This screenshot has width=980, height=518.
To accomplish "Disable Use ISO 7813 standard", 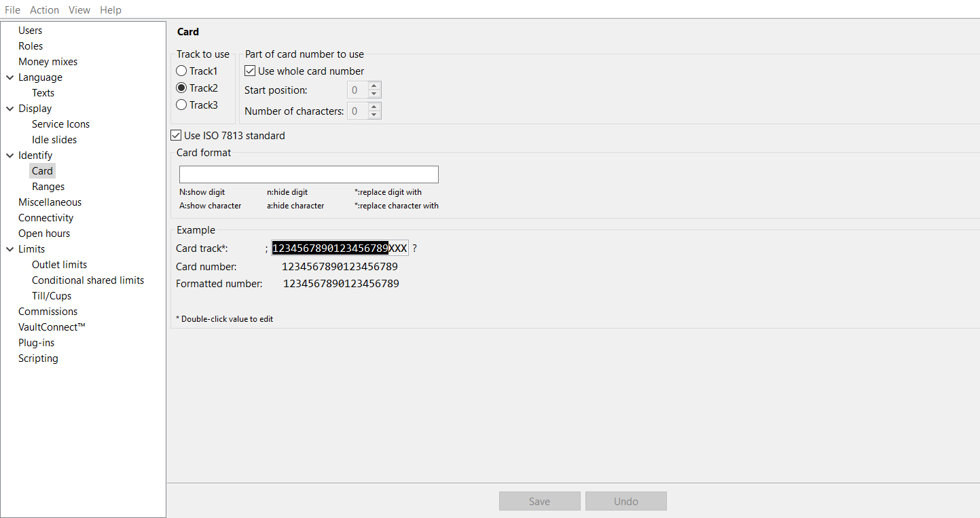I will [x=176, y=135].
